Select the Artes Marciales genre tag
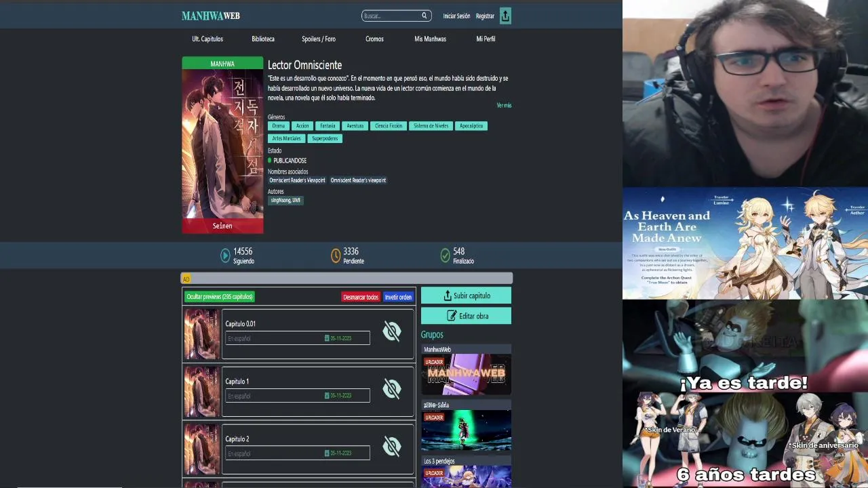 point(286,138)
